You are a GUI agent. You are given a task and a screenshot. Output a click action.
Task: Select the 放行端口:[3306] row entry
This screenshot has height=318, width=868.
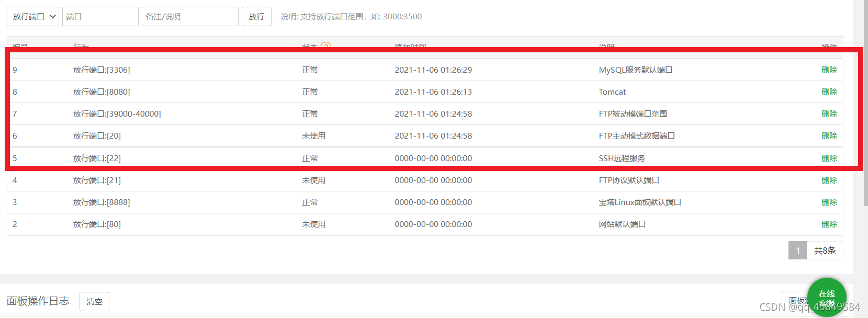(x=102, y=70)
